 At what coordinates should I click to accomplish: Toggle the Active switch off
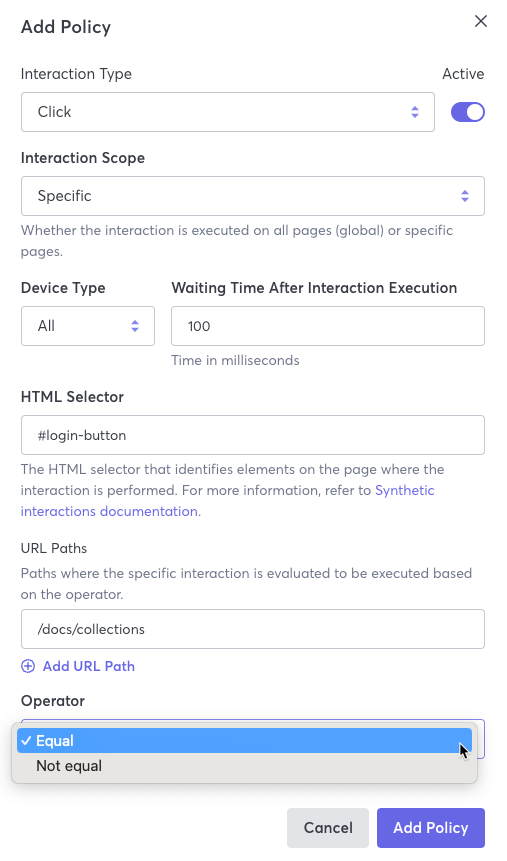tap(467, 112)
